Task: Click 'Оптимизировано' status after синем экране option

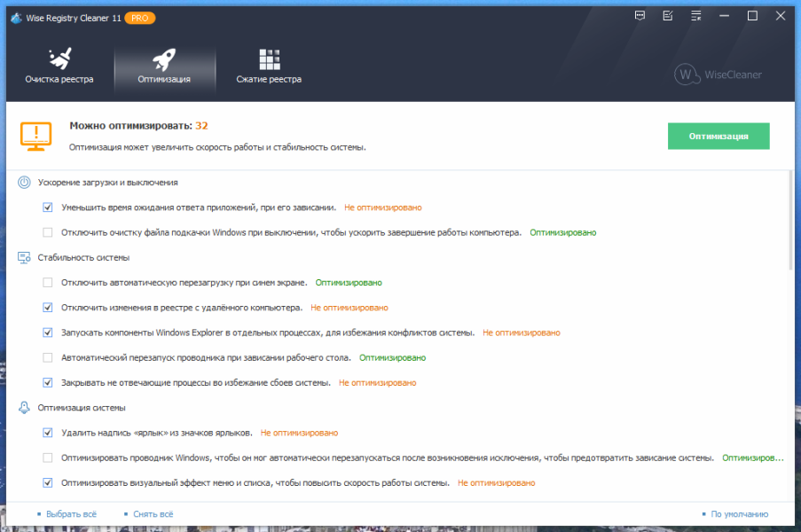Action: click(x=349, y=282)
